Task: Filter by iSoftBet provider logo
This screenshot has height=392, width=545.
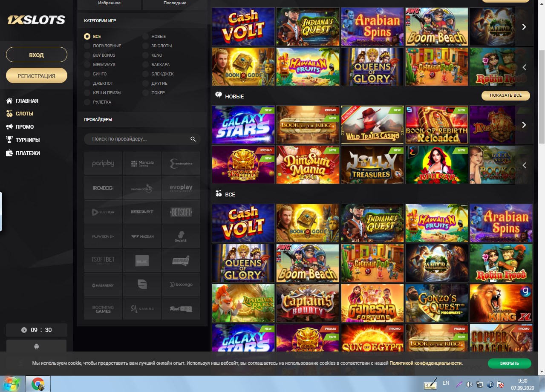Action: (103, 261)
